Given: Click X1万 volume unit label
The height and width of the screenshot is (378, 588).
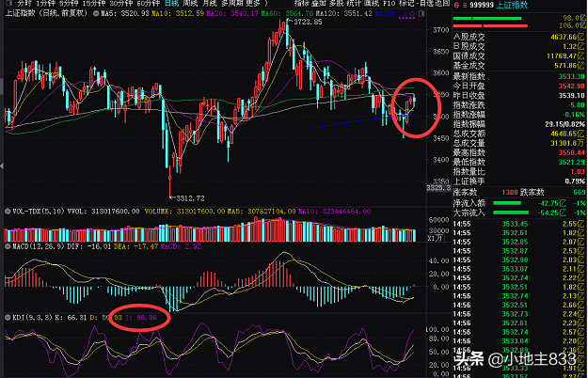Looking at the screenshot, I should coord(435,238).
